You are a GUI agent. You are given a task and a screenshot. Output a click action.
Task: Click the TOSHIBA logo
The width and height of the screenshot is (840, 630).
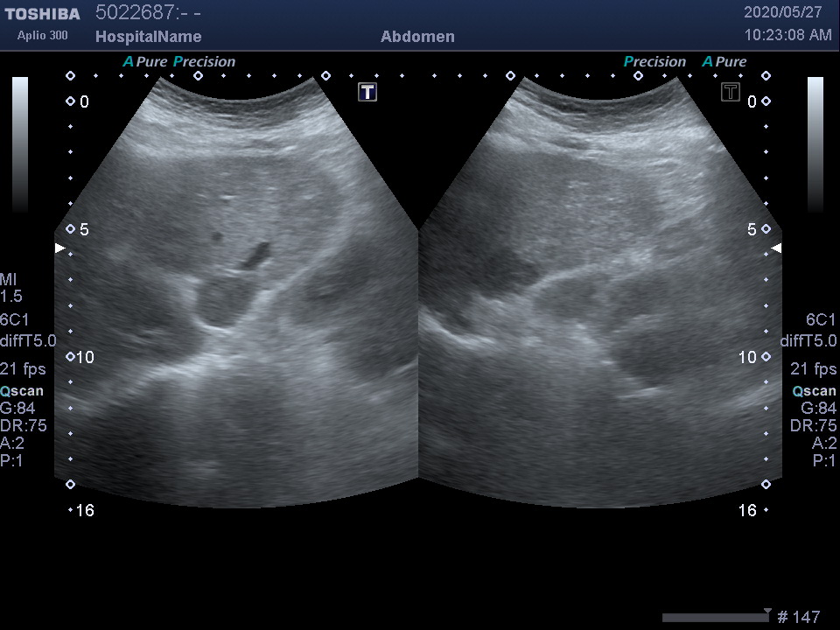click(x=42, y=14)
